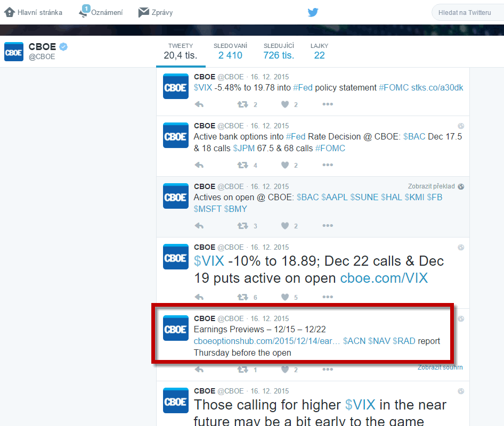Screen dimensions: 504x426
Task: Open the cboeoptionshub.com earnings link
Action: click(267, 341)
